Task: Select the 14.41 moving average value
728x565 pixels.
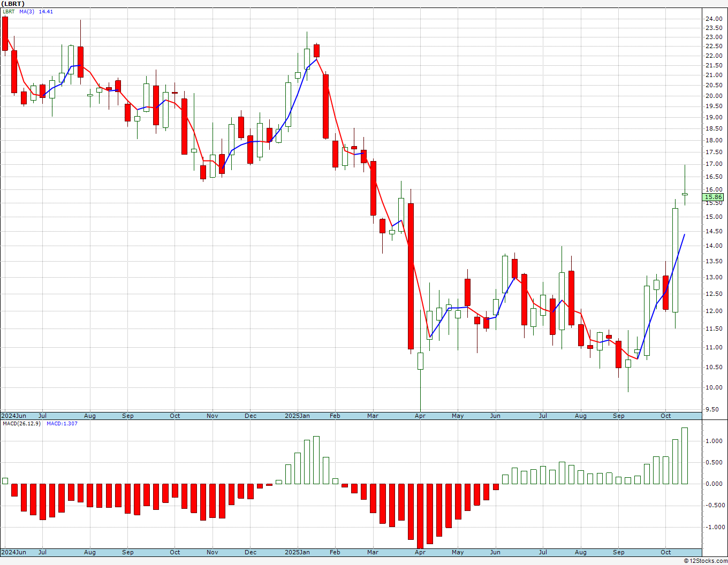Action: [x=46, y=11]
